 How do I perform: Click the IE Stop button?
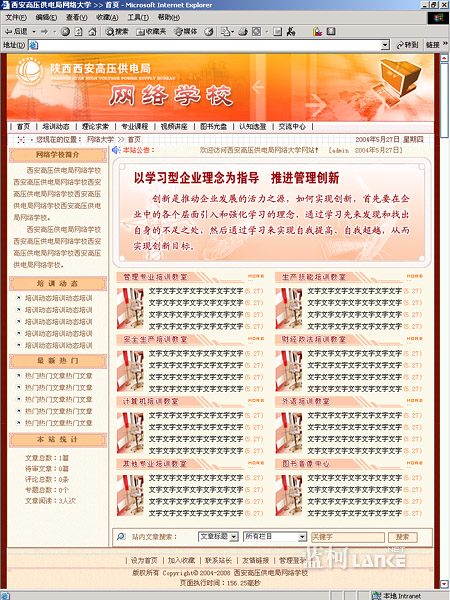[65, 32]
